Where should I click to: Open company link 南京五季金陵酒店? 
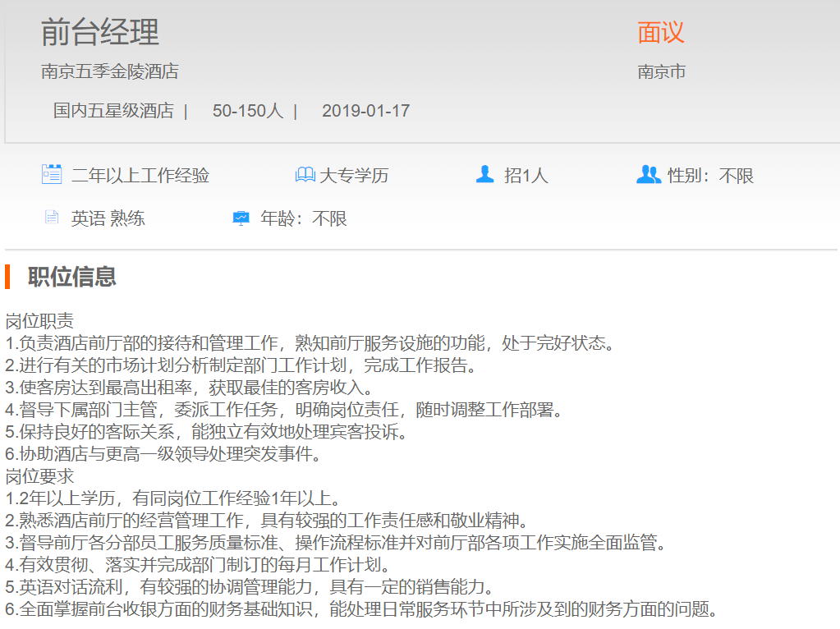click(110, 72)
